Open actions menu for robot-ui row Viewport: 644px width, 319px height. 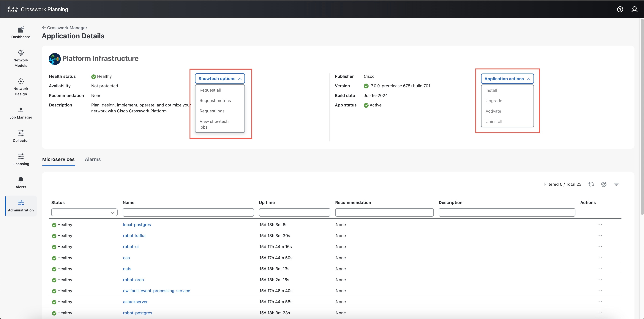pos(600,247)
